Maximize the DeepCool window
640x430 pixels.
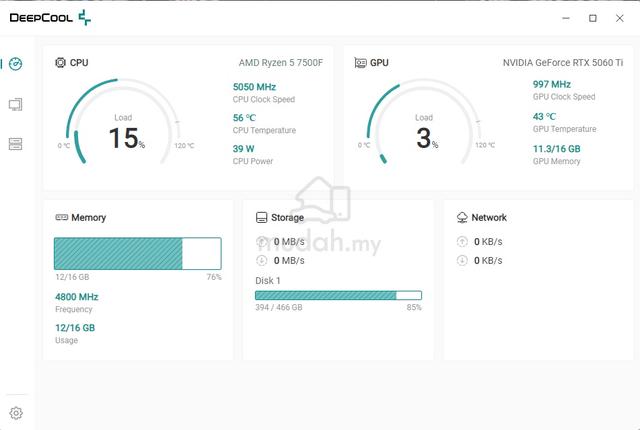pos(593,18)
